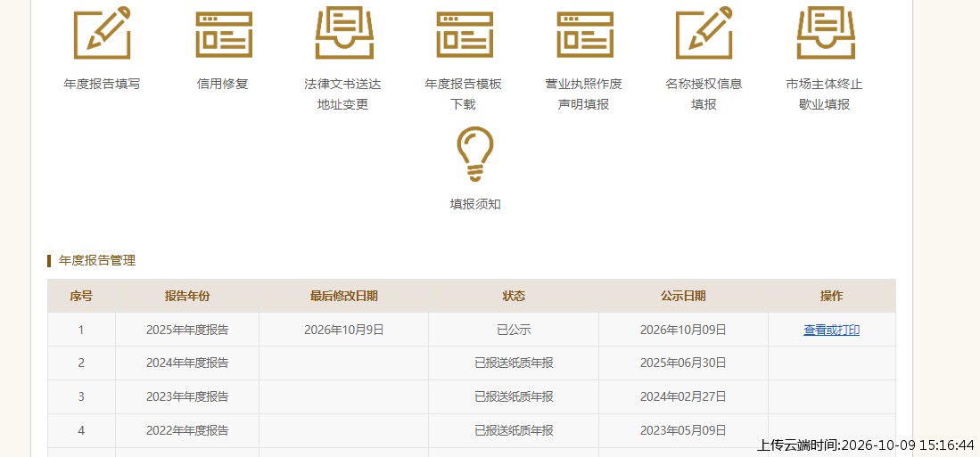The width and height of the screenshot is (980, 457).
Task: Click the 操作 column header
Action: pyautogui.click(x=832, y=296)
